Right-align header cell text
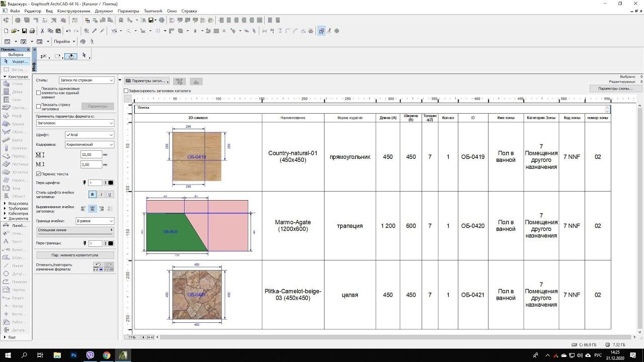The image size is (644, 362). (101, 209)
